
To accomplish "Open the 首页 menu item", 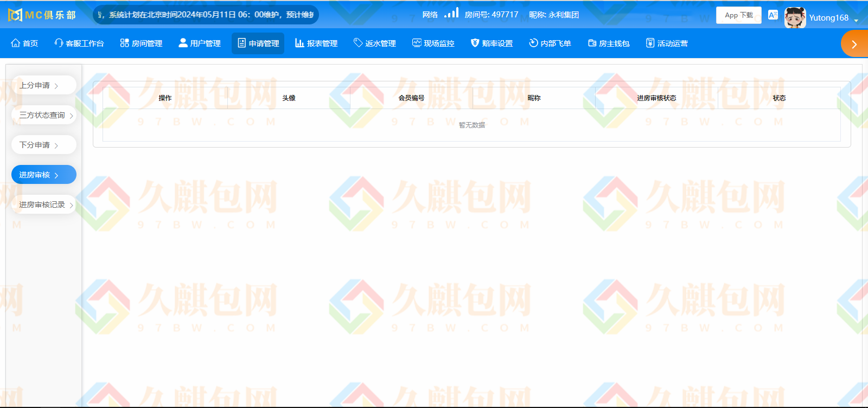I will 24,43.
